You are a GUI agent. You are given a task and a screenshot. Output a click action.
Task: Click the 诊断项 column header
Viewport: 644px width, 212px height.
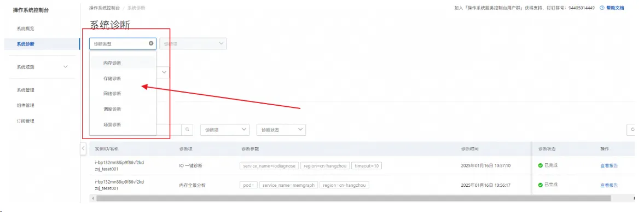coord(185,148)
